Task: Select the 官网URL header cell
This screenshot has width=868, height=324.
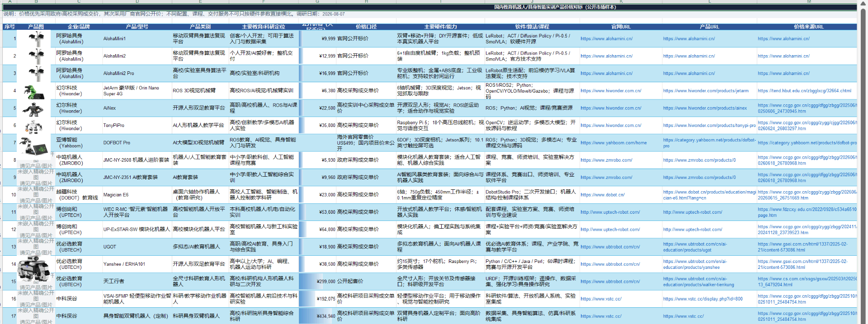Action: [621, 27]
